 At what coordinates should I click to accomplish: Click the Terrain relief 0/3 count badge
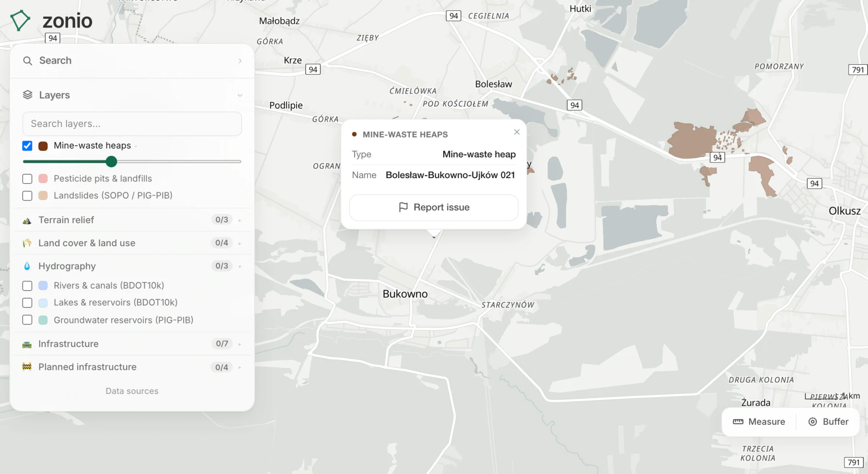click(x=222, y=220)
